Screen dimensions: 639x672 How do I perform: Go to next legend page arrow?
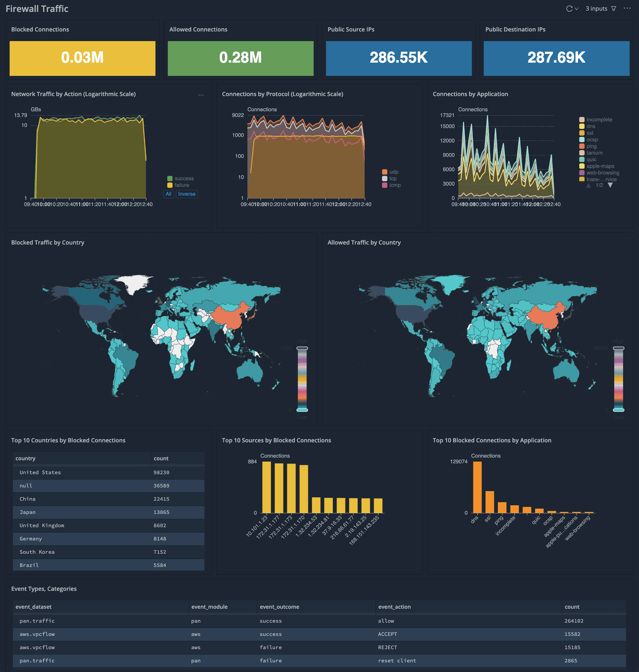610,185
